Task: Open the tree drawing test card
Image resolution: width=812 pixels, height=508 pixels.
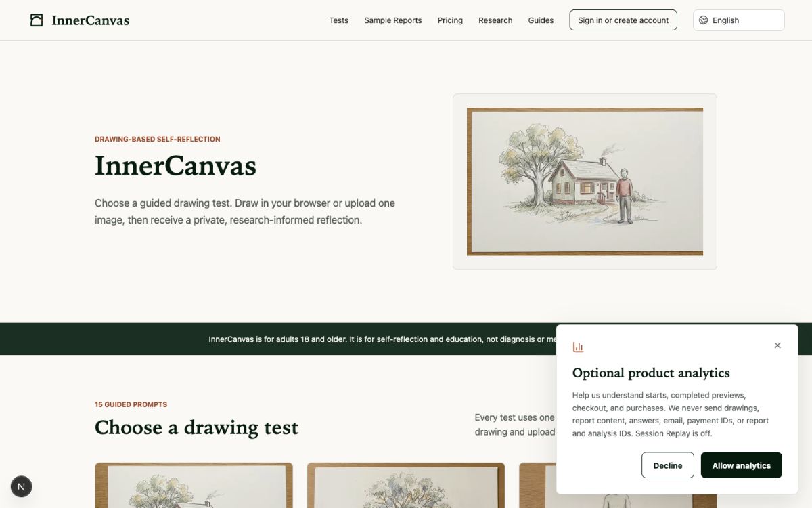Action: 406,486
